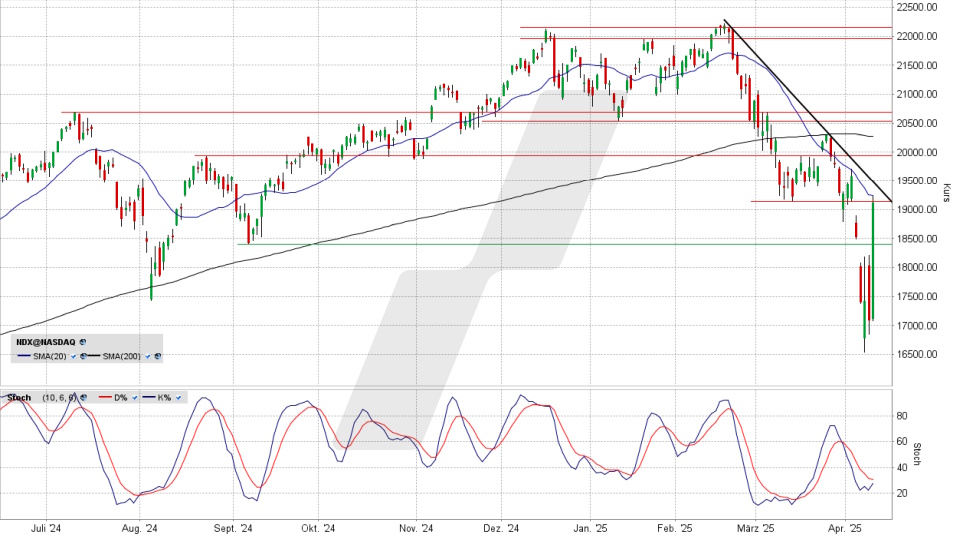Viewport: 960px width, 540px height.
Task: Click the Apr. '25 date label
Action: pyautogui.click(x=844, y=528)
